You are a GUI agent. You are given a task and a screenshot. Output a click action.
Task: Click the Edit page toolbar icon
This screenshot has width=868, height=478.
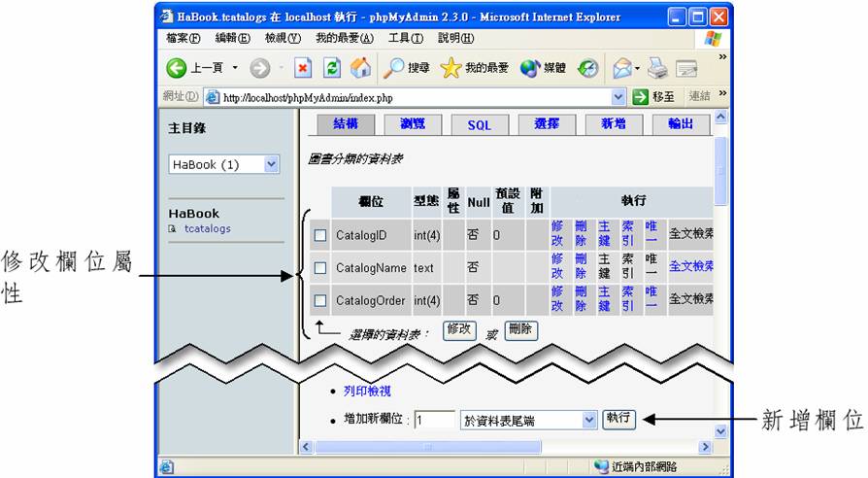(686, 69)
